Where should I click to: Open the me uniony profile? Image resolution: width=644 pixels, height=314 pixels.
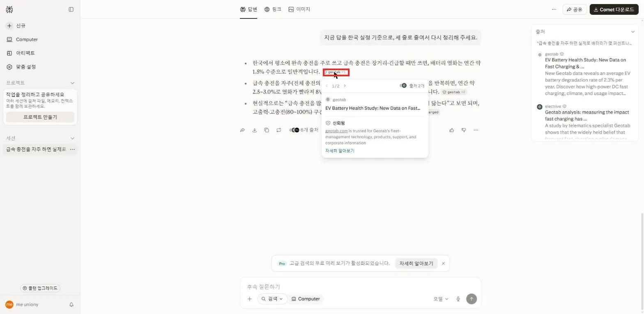22,305
